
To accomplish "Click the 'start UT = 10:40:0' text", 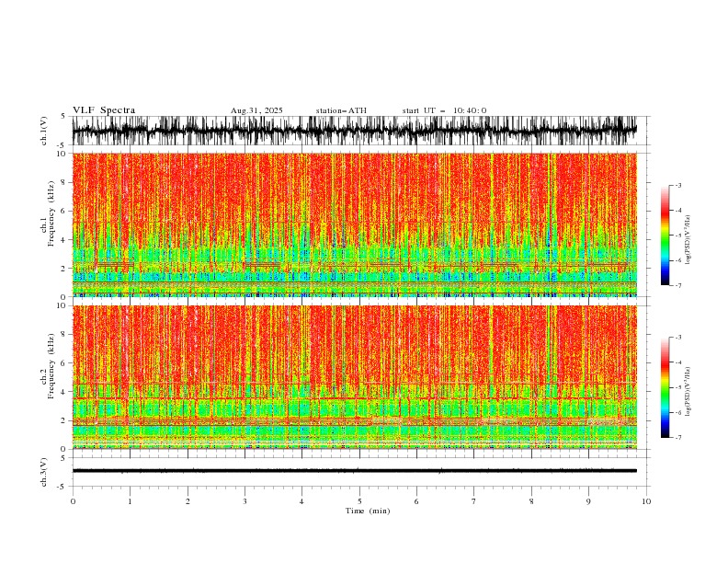I will [x=444, y=110].
